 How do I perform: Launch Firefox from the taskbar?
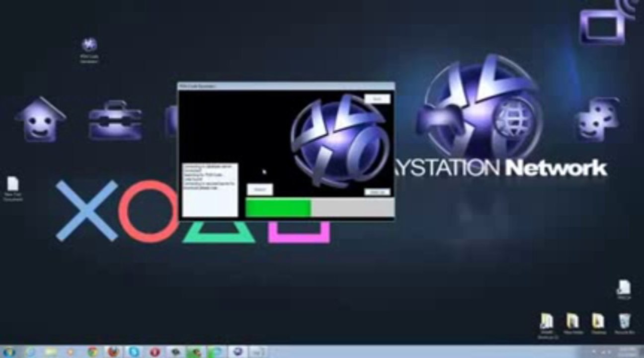coord(113,352)
